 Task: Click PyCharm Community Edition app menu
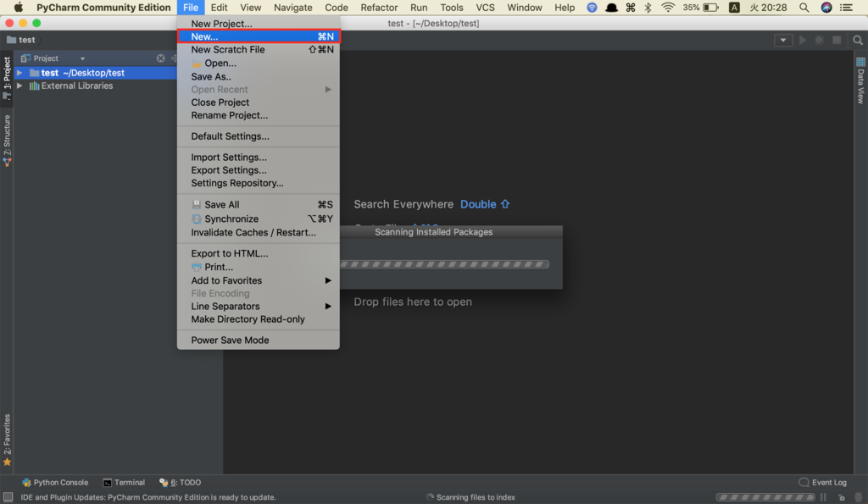(x=103, y=7)
